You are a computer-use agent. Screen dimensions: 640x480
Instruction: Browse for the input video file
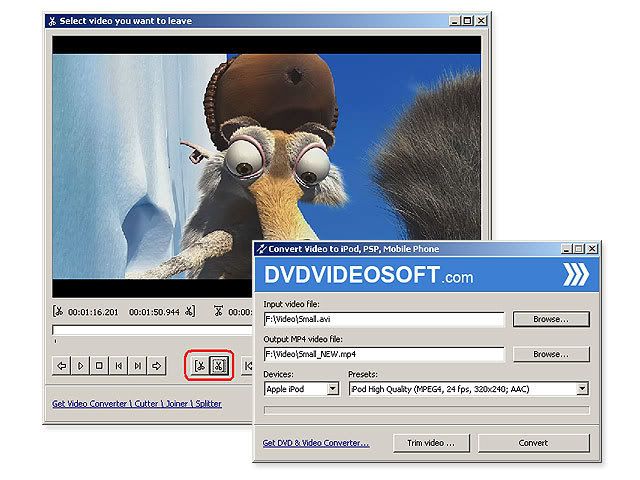(x=551, y=320)
